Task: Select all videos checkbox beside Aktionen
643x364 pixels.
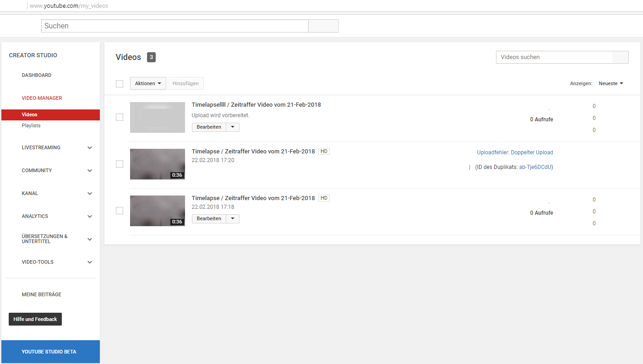Action: tap(120, 84)
